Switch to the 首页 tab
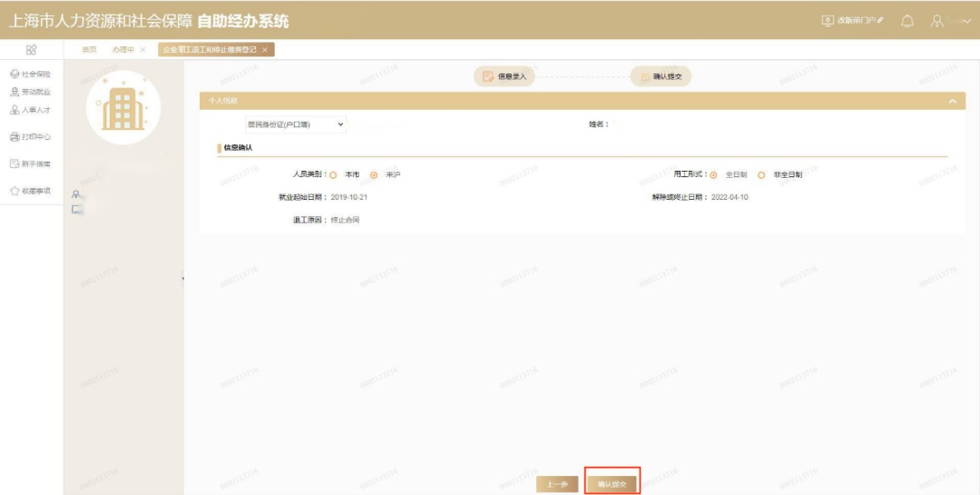This screenshot has width=980, height=495. point(89,50)
